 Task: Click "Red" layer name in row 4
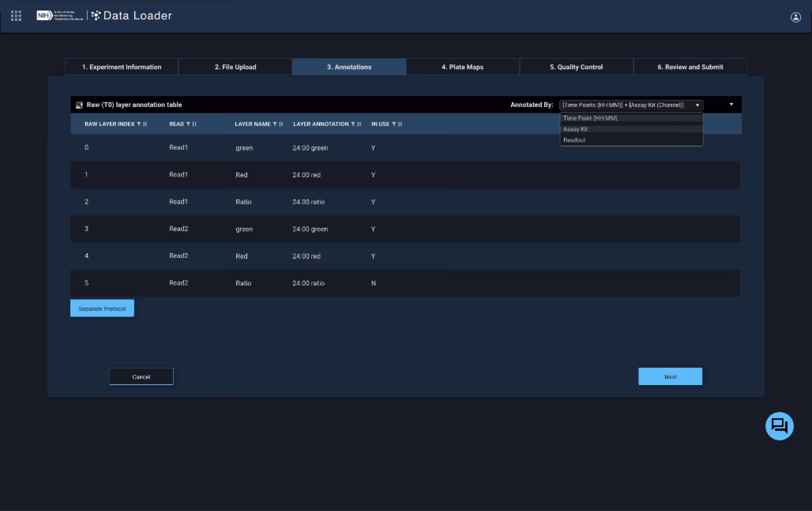point(241,256)
